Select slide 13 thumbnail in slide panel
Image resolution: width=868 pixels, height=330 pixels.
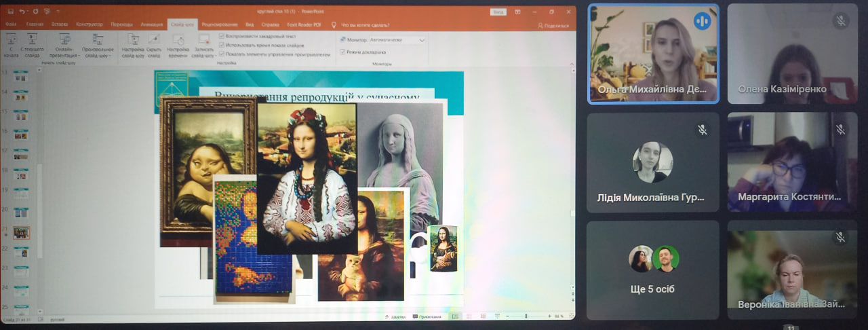tap(21, 77)
